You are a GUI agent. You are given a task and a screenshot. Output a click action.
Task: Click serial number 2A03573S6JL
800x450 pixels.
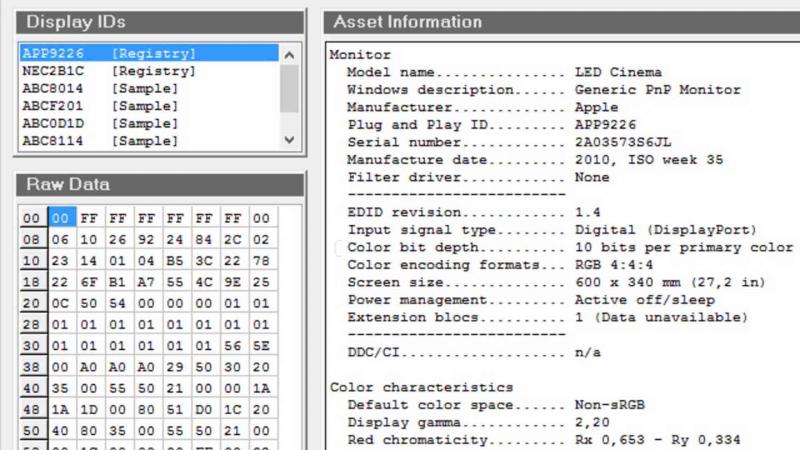[623, 142]
